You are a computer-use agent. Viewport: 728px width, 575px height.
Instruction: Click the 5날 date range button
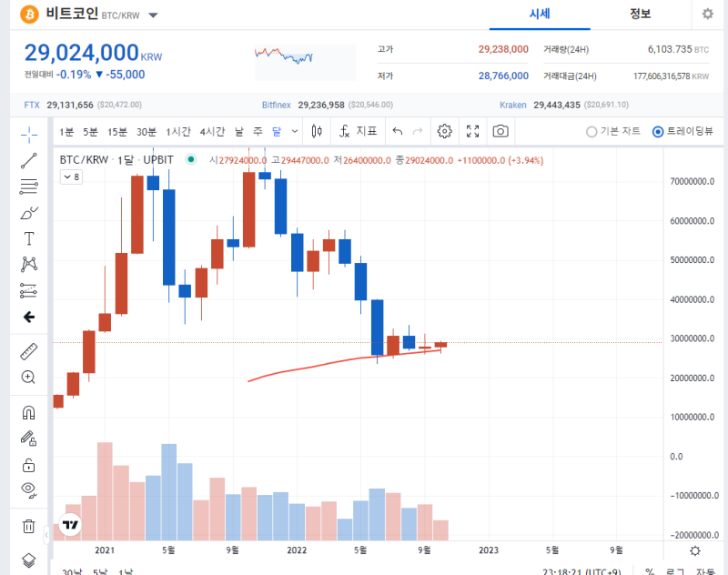[100, 571]
